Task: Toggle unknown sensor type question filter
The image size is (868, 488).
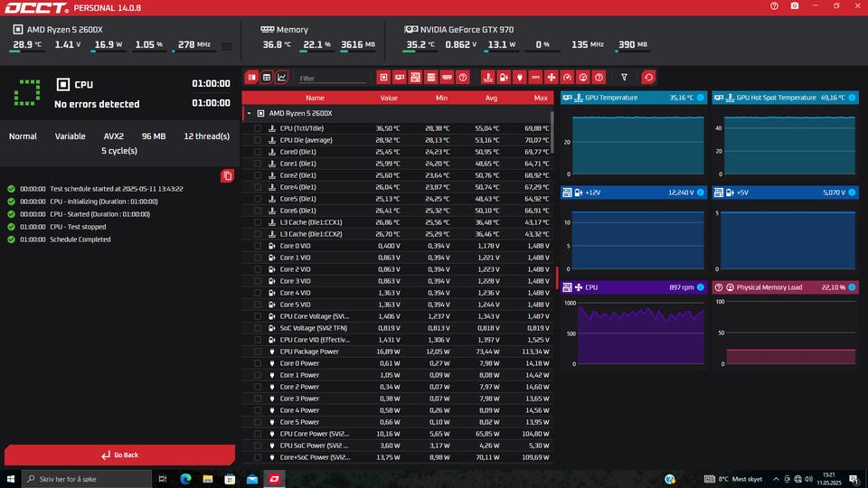Action: click(599, 78)
